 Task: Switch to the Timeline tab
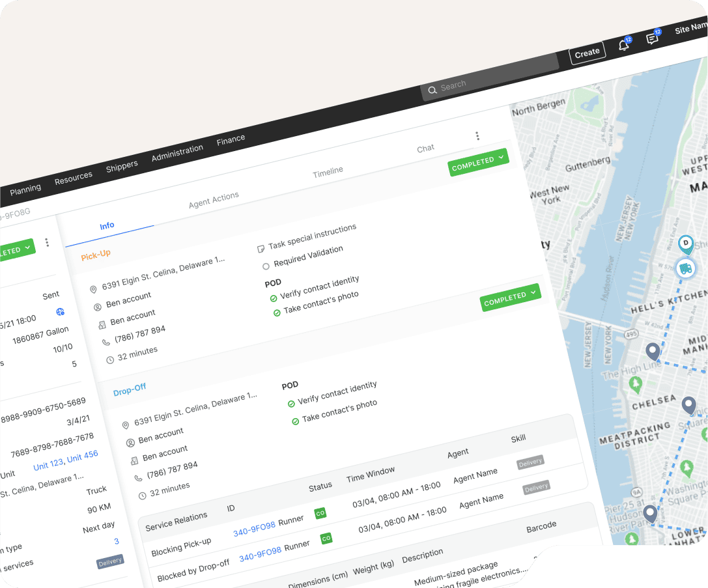click(328, 171)
